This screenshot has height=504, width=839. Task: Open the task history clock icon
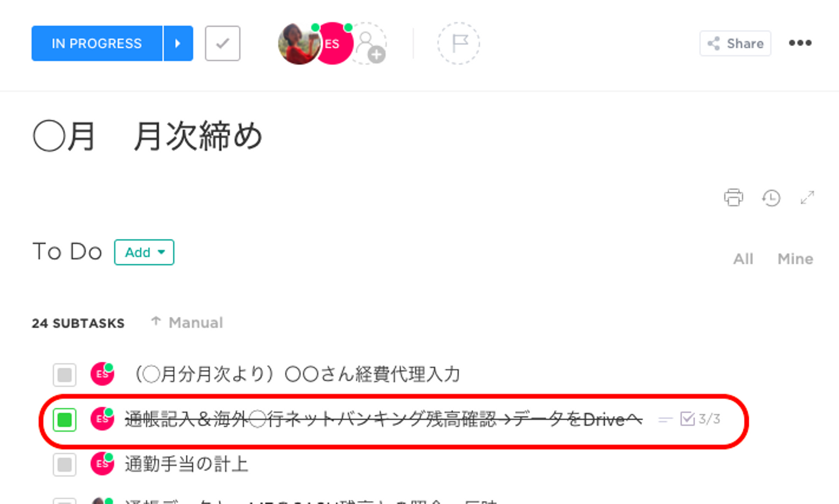tap(771, 198)
